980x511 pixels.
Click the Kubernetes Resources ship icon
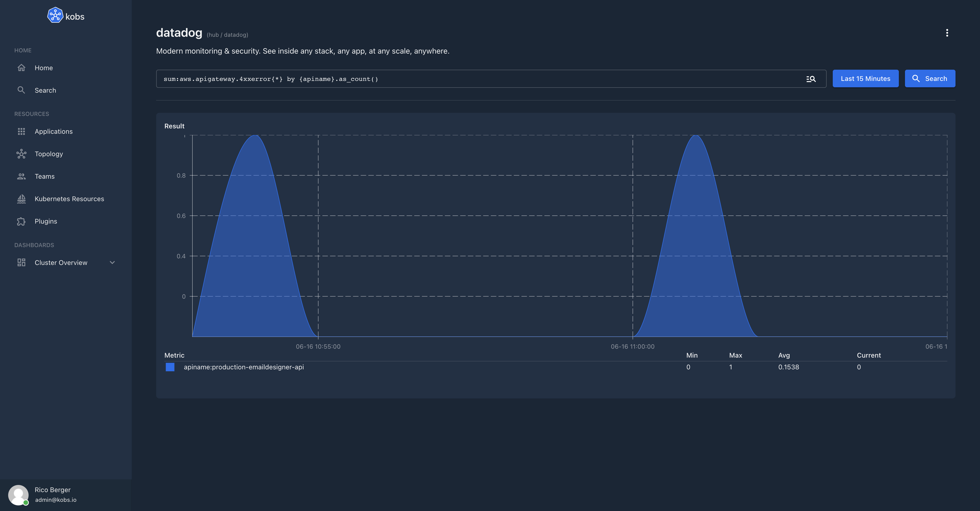[x=21, y=199]
